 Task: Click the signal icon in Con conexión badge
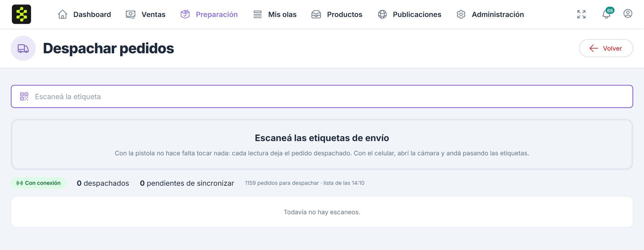20,183
